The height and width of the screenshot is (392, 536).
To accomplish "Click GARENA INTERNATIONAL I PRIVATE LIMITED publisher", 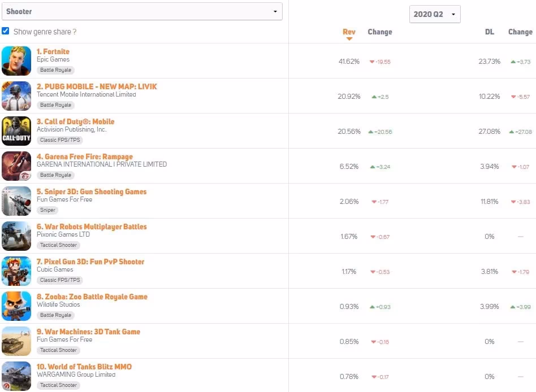I will [102, 164].
